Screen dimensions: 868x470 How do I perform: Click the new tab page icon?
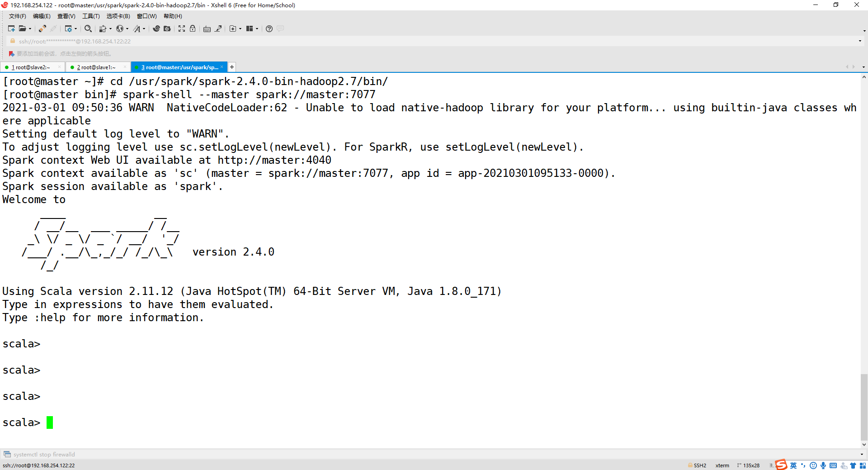pyautogui.click(x=233, y=28)
